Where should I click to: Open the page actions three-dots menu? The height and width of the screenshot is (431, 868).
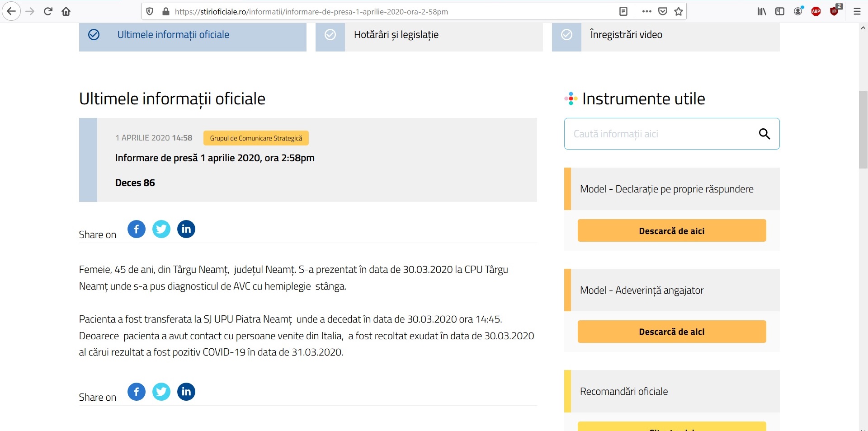tap(646, 11)
